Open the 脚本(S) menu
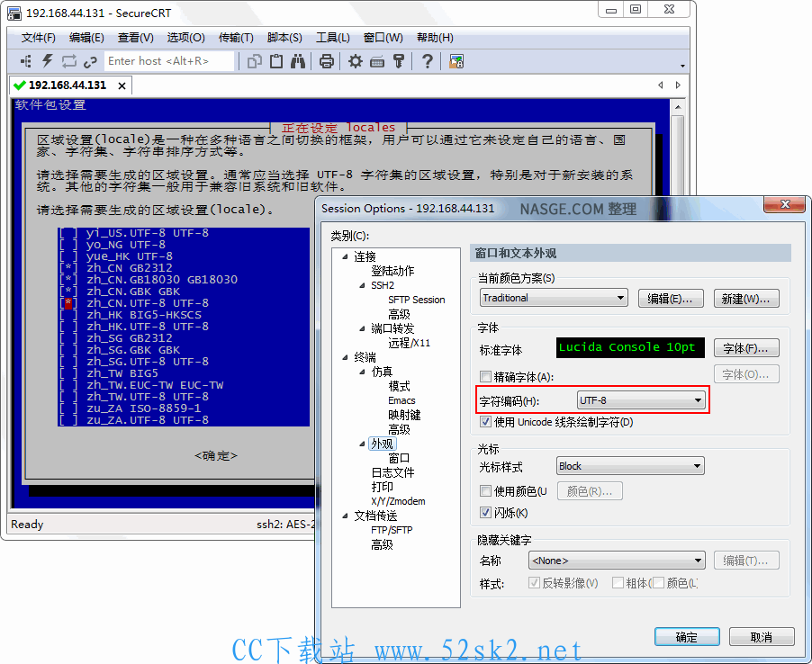 284,38
